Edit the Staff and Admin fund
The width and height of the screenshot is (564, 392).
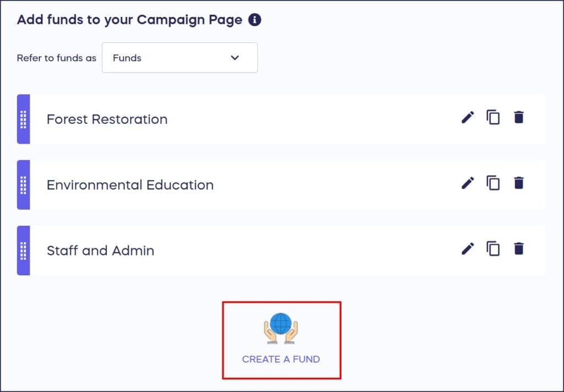tap(467, 249)
